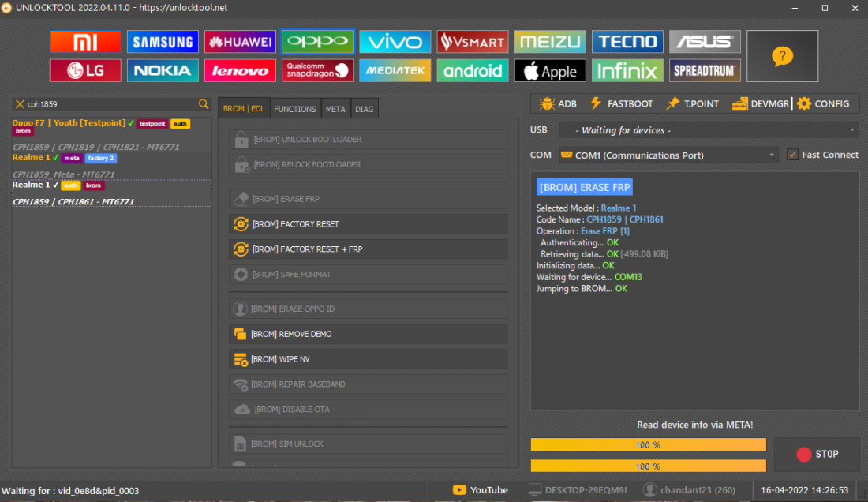Screen dimensions: 868x502
Task: Select Realme 1 meta factory 2 model
Action: (x=111, y=166)
